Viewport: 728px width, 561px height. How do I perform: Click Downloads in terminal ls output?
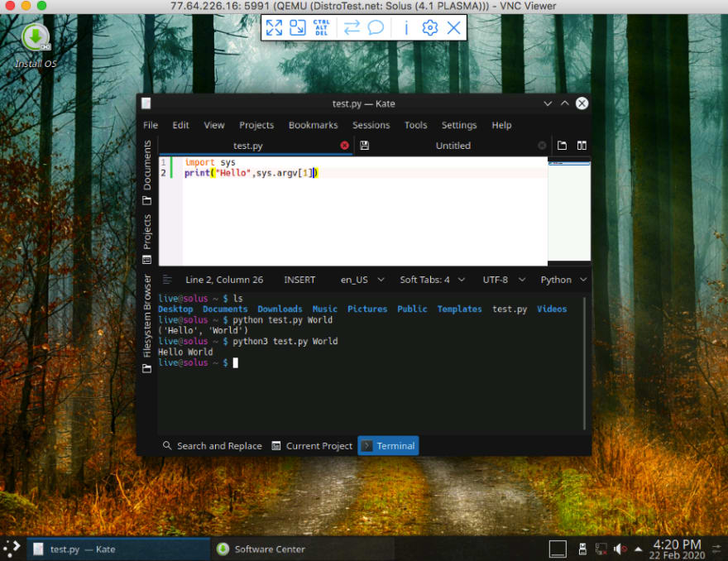coord(280,309)
